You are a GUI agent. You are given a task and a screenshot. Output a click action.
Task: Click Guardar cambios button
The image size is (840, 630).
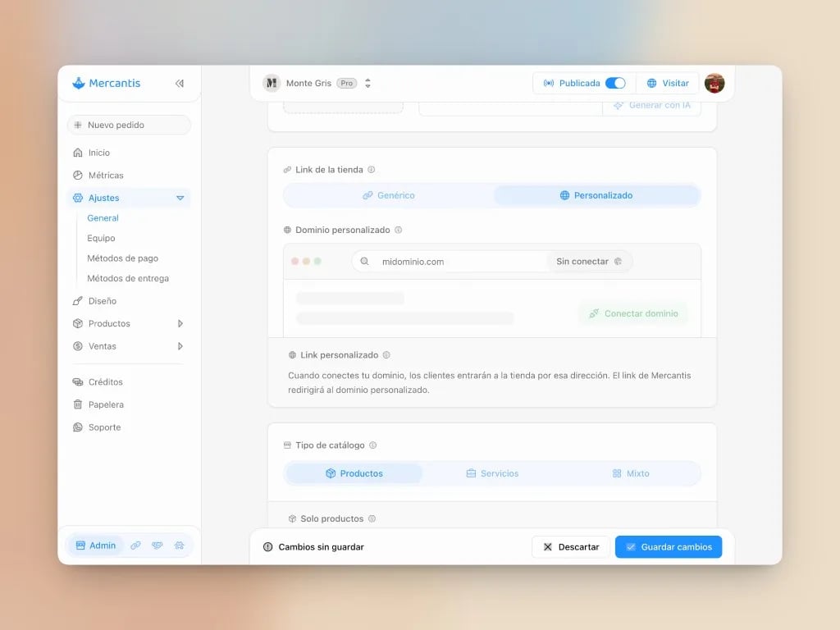(x=669, y=547)
